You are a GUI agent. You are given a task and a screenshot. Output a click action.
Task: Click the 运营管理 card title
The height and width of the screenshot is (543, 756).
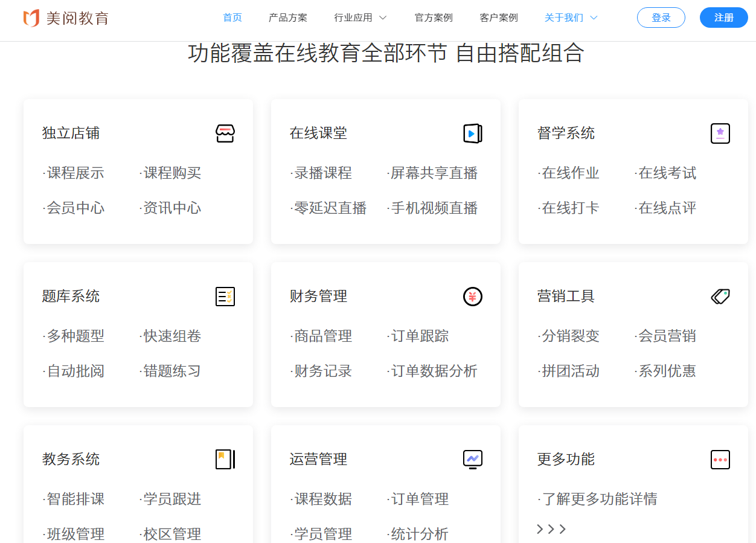[319, 460]
